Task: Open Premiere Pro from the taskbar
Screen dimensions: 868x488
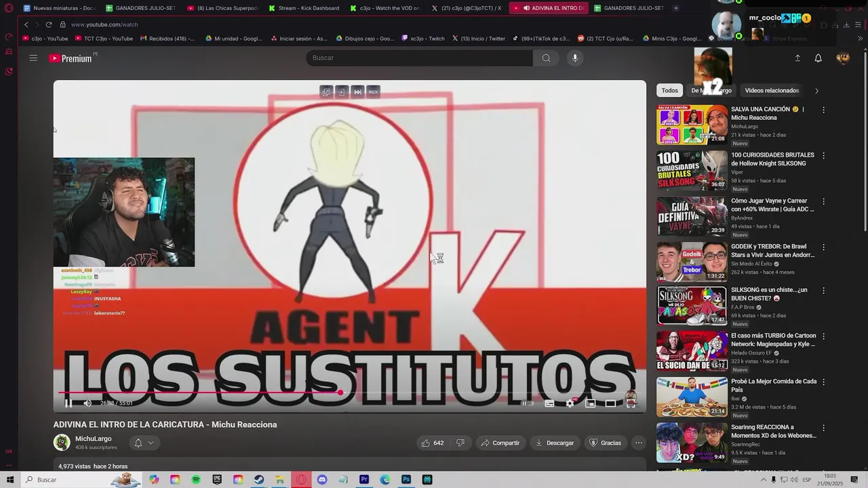Action: coord(364,480)
